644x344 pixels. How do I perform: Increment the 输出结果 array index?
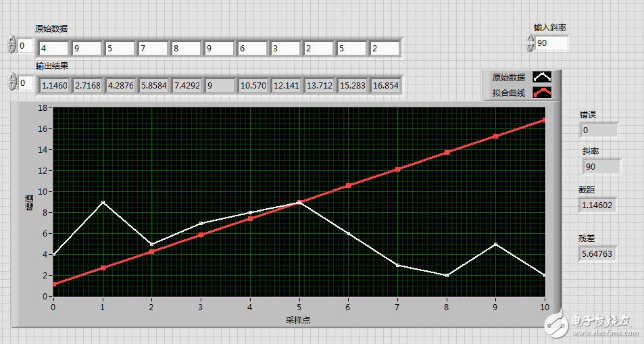tap(13, 77)
